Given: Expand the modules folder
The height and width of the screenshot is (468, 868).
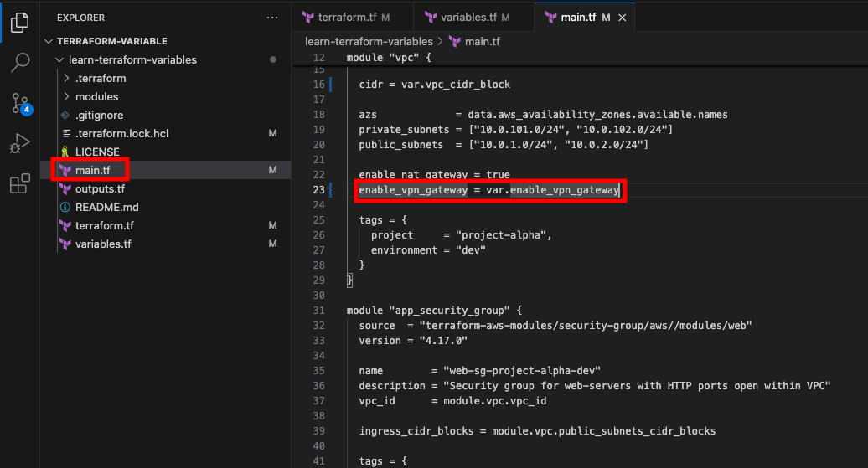Looking at the screenshot, I should [x=66, y=96].
